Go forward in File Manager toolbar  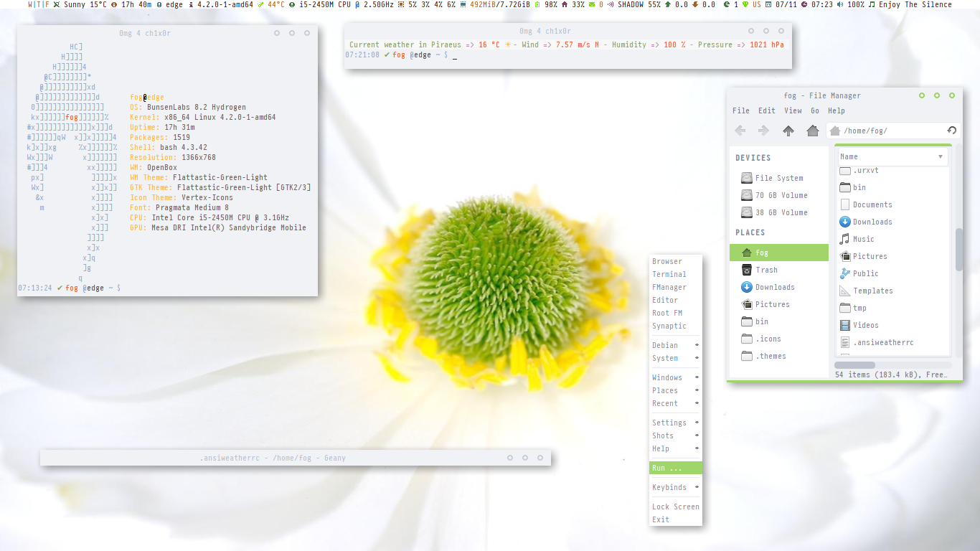tap(763, 131)
